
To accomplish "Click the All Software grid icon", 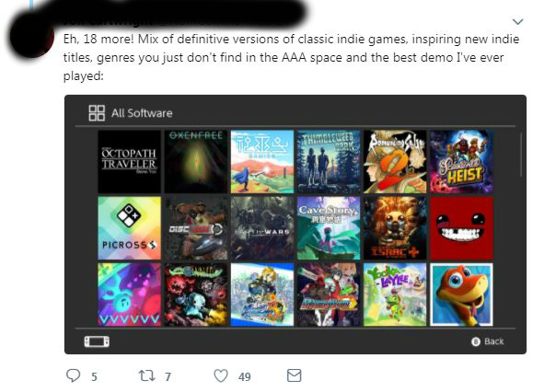I will click(x=97, y=113).
